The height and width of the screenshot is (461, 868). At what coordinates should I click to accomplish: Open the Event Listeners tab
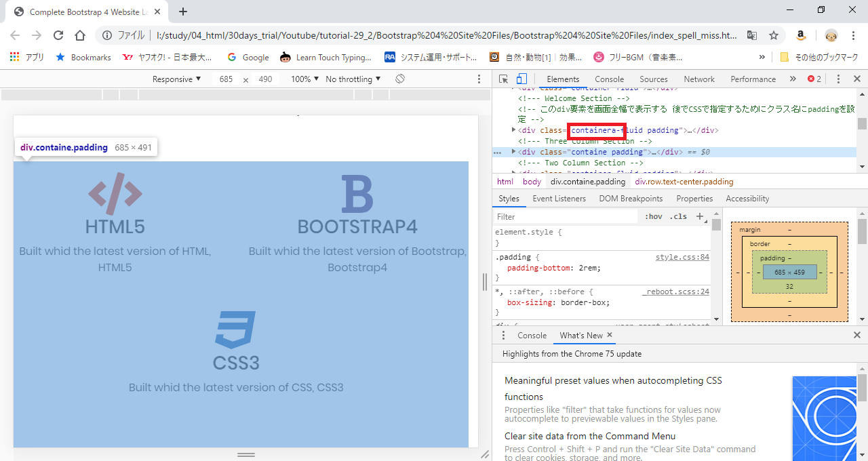(559, 199)
